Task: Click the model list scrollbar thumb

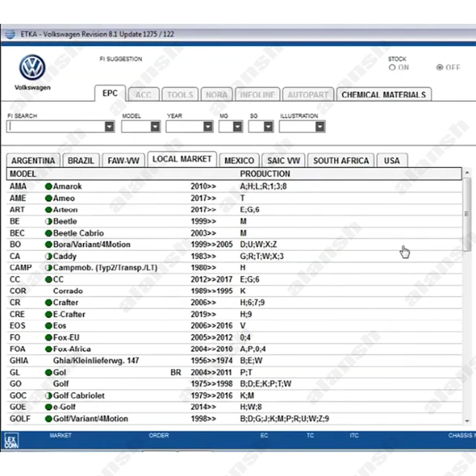Action: point(467,214)
